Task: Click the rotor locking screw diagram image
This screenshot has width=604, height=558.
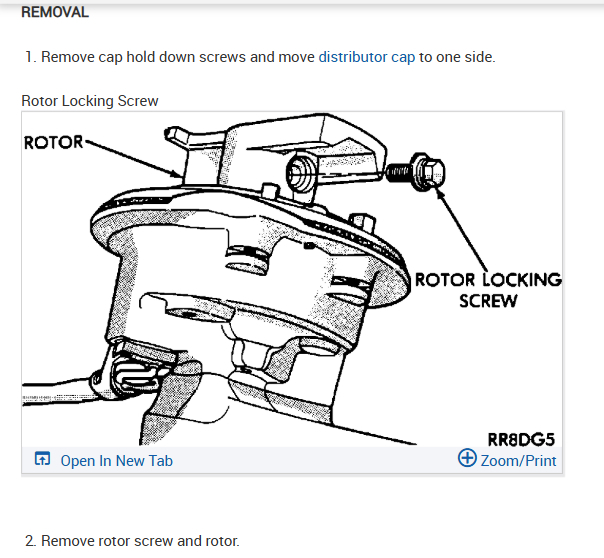Action: [x=292, y=279]
